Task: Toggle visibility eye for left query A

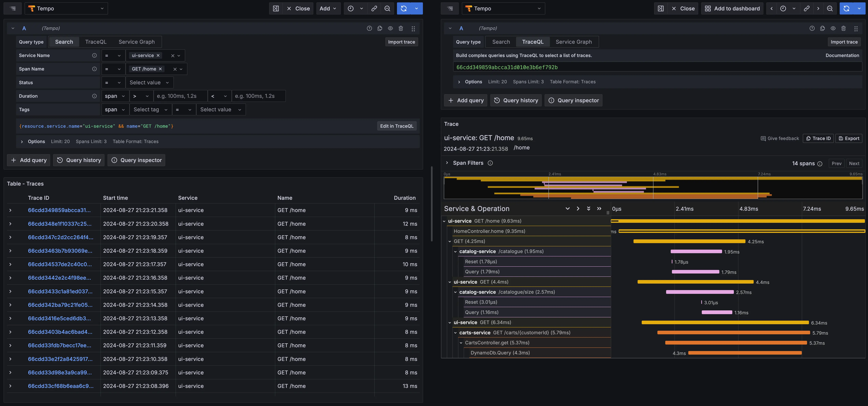Action: tap(390, 28)
